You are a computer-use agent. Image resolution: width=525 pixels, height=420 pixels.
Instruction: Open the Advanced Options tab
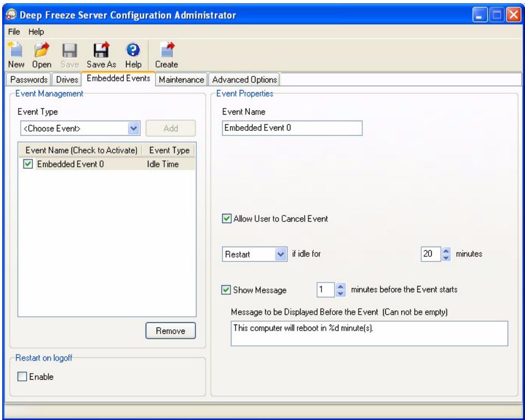click(x=244, y=80)
